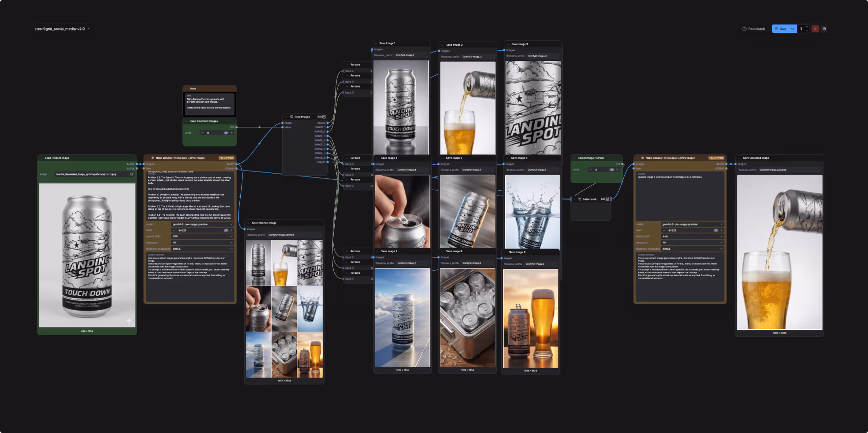868x433 pixels.
Task: Toggle seed control in right Nano Banana node
Action: click(x=716, y=230)
